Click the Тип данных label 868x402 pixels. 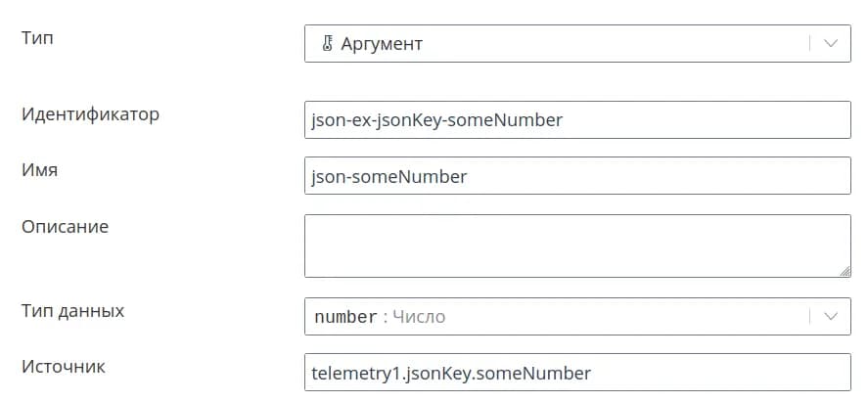tap(72, 311)
